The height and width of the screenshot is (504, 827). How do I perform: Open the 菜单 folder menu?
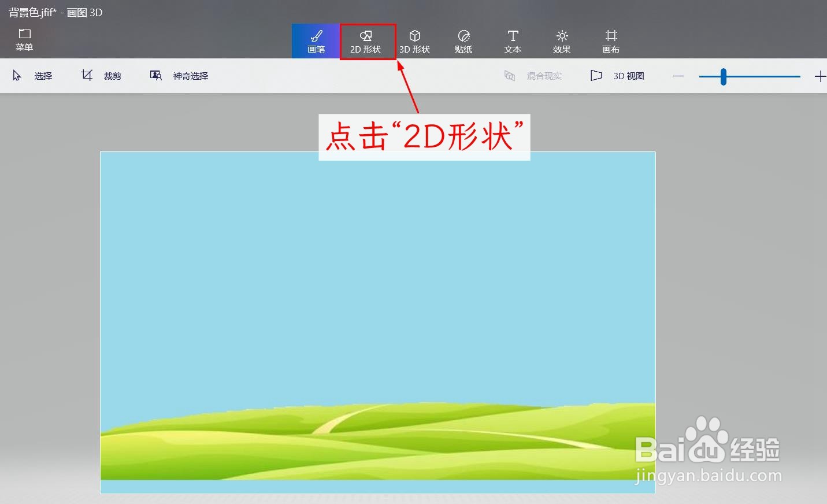tap(24, 40)
